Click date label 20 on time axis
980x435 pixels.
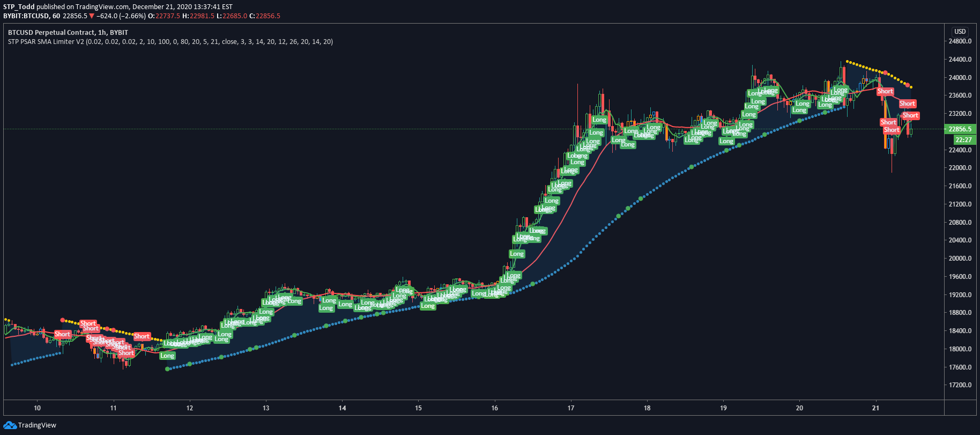(799, 408)
